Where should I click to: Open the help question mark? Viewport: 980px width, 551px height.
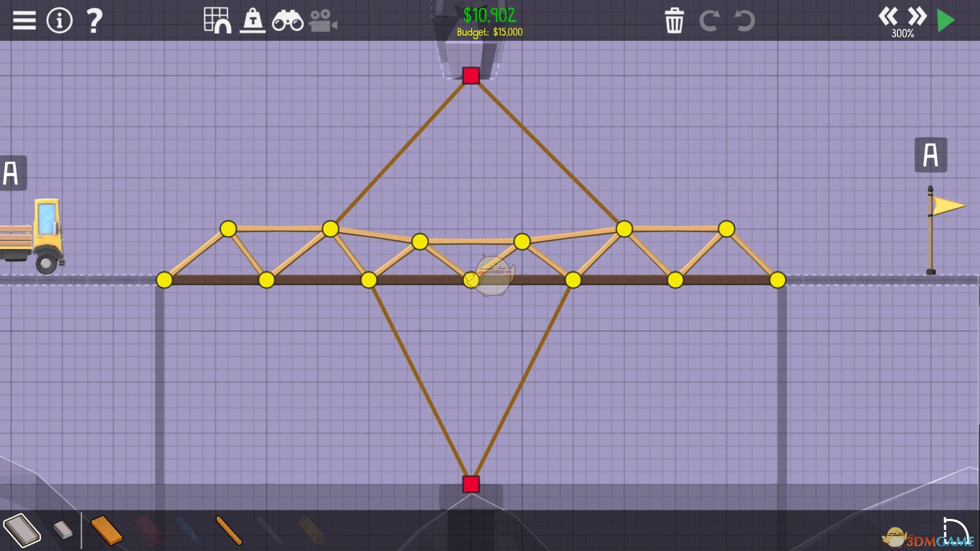point(94,21)
